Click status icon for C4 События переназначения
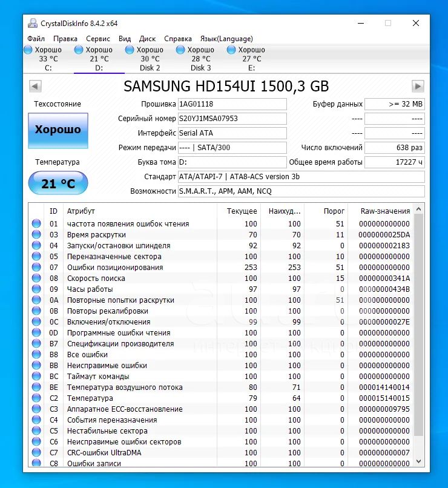448x488 pixels. click(x=36, y=420)
